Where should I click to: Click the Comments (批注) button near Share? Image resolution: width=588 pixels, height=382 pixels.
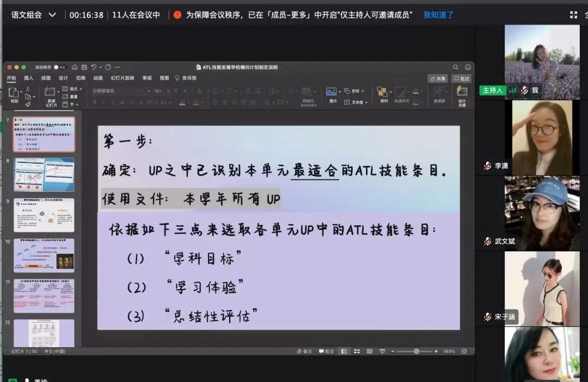(x=461, y=78)
